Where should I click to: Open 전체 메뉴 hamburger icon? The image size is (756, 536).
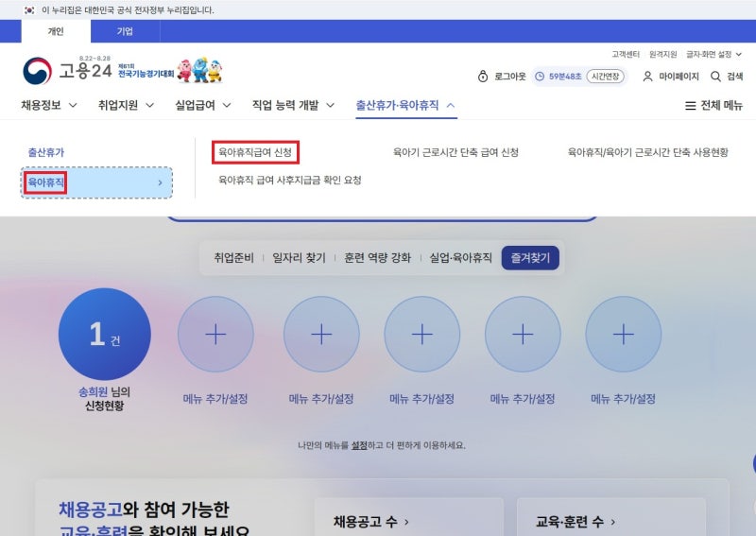click(691, 105)
